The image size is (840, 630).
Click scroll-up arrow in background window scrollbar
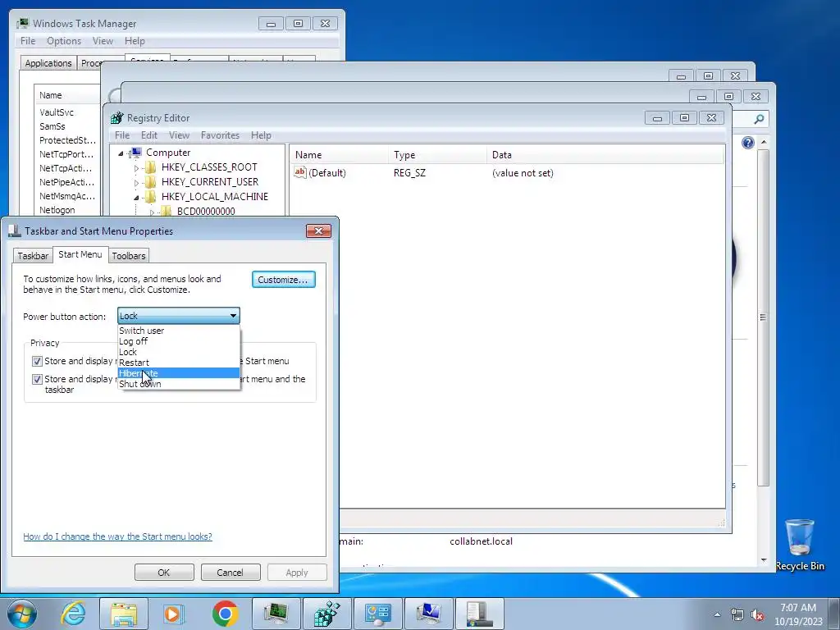[x=764, y=142]
